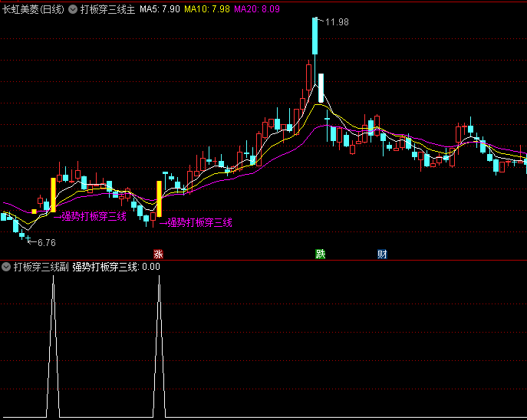Screen dimensions: 527x420
Task: Click the first yellow-red signal candle
Action: click(x=53, y=195)
